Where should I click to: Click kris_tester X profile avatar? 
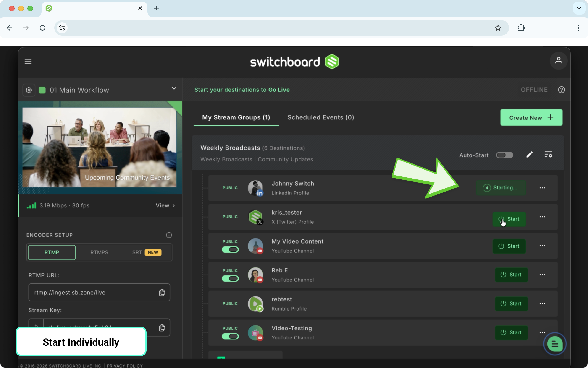[x=255, y=217]
